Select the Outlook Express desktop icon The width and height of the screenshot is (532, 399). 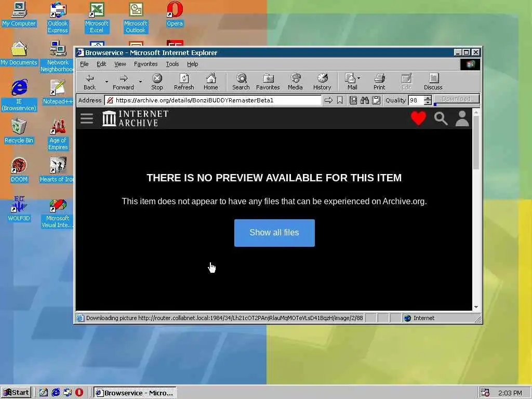[x=58, y=17]
